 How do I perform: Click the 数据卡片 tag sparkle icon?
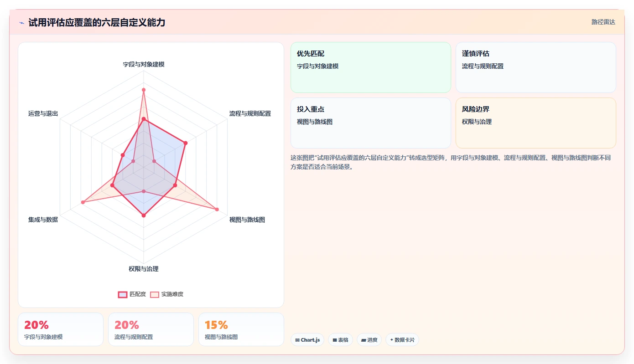[392, 340]
